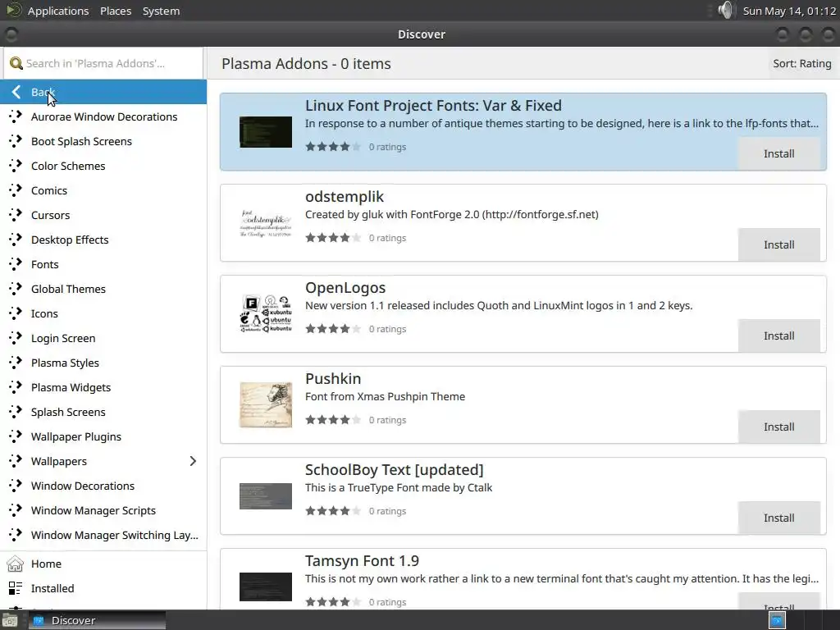Screen dimensions: 840x630
Task: Install the odstemplik font
Action: 778,244
